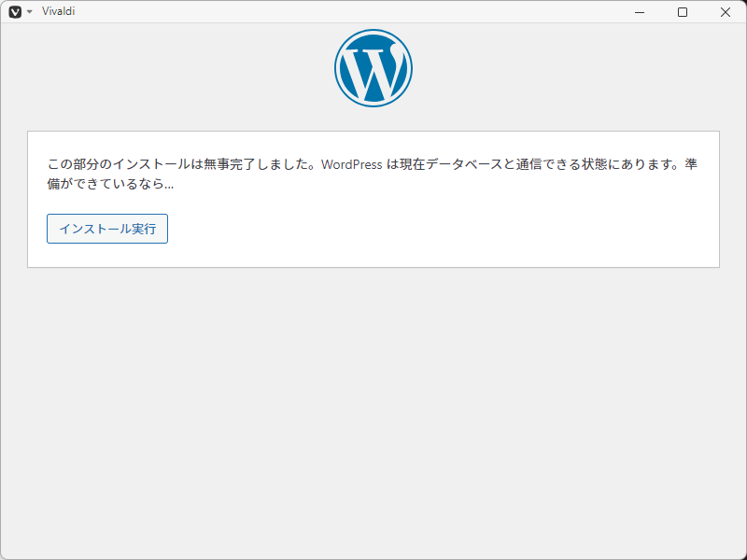Click the "Vivaldi" window title text
Screen dimensions: 747x560
58,12
